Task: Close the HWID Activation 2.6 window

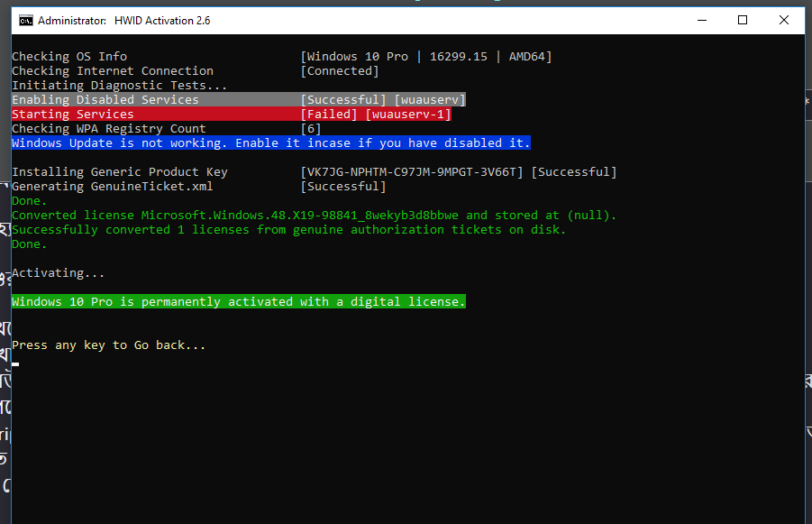Action: click(783, 20)
